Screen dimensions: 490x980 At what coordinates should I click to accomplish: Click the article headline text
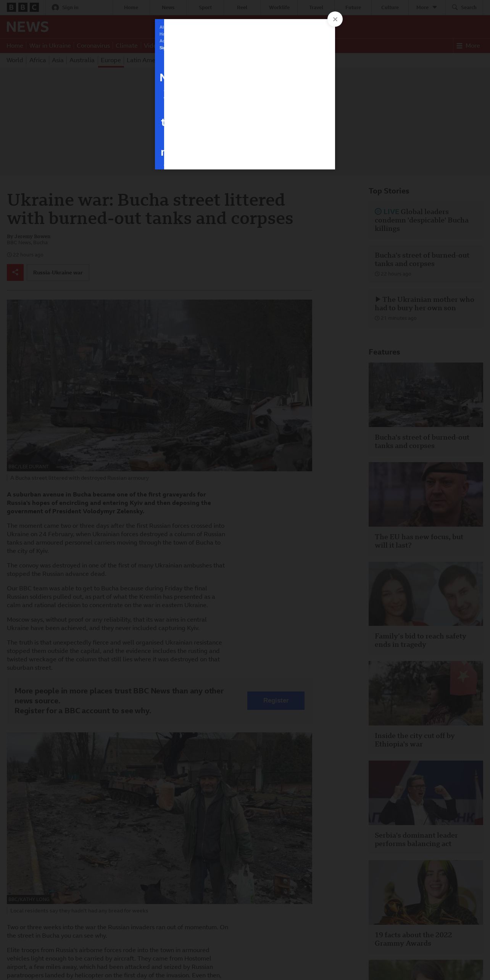pos(150,209)
